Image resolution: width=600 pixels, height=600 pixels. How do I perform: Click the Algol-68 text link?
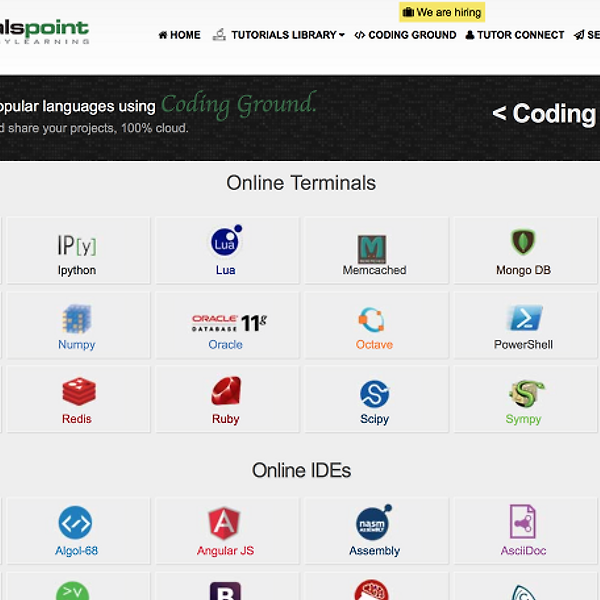[x=76, y=551]
